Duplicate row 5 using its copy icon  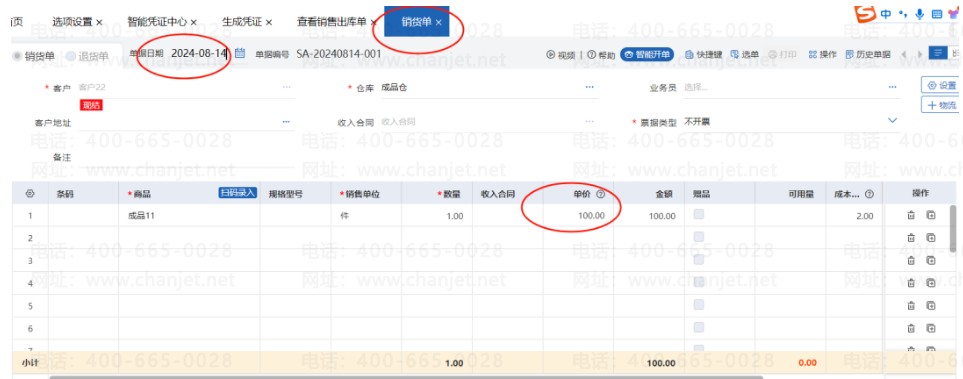[x=931, y=305]
